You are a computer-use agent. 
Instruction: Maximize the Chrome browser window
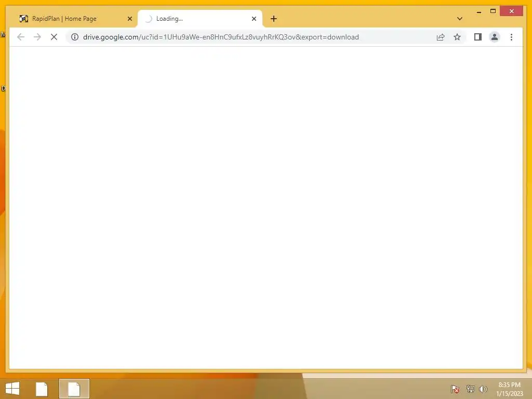[493, 11]
